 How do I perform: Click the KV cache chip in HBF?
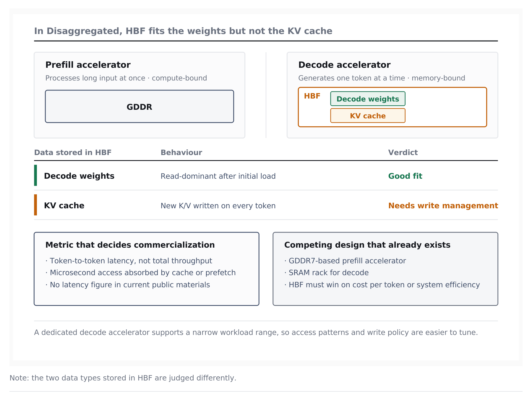[x=368, y=116]
